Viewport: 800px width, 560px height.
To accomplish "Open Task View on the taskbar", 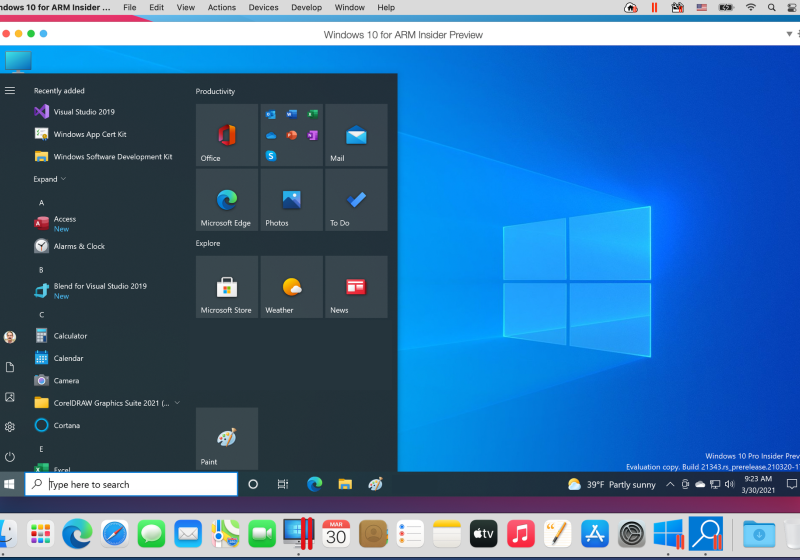I will (x=283, y=484).
